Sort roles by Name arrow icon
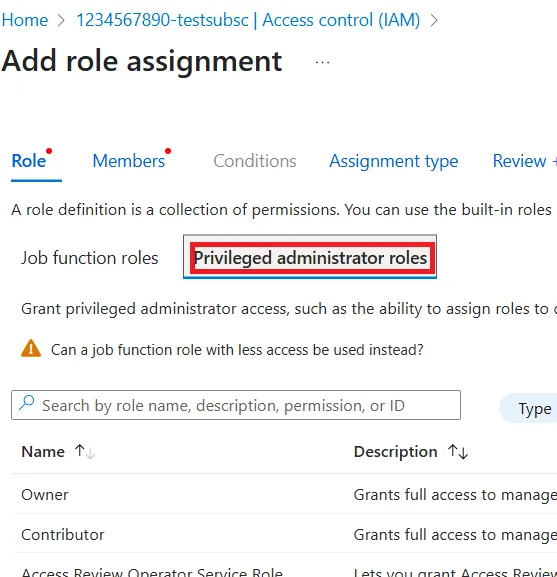The width and height of the screenshot is (557, 577). click(85, 452)
